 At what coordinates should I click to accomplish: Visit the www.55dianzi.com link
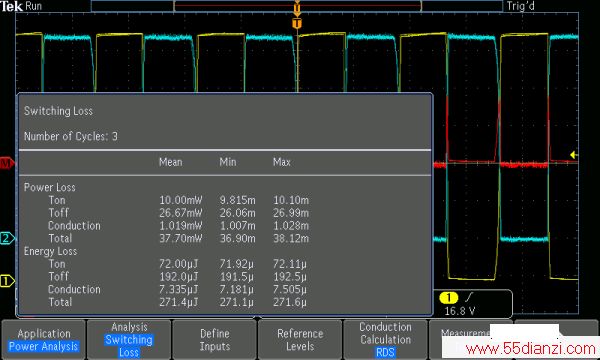click(531, 349)
